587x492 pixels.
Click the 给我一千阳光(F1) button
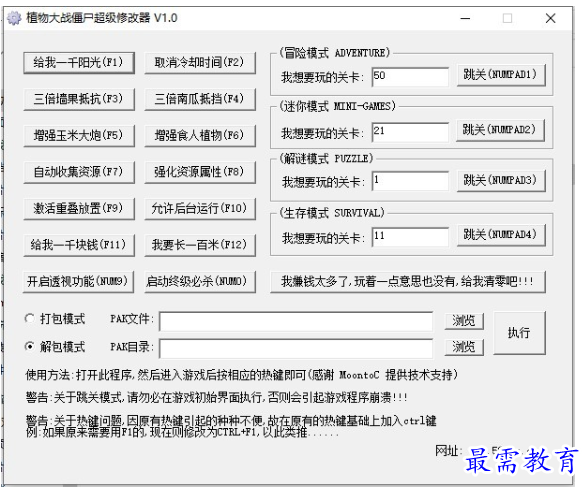79,63
